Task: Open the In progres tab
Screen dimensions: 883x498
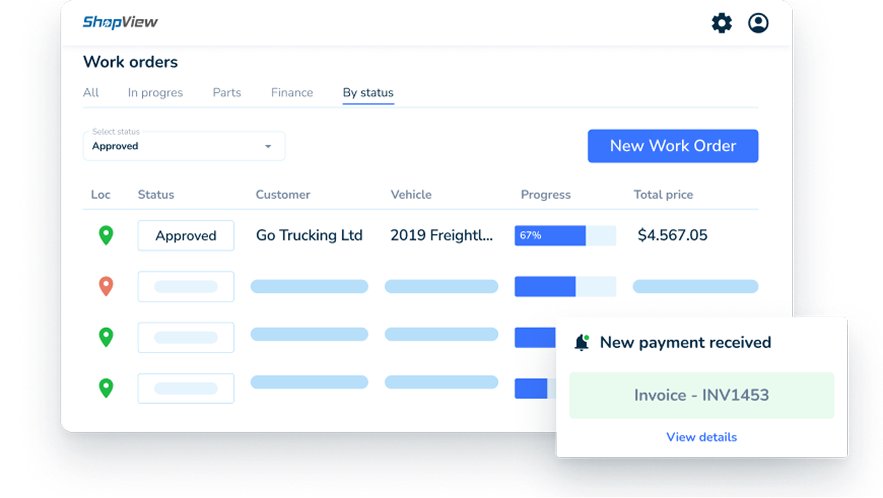Action: (x=155, y=92)
